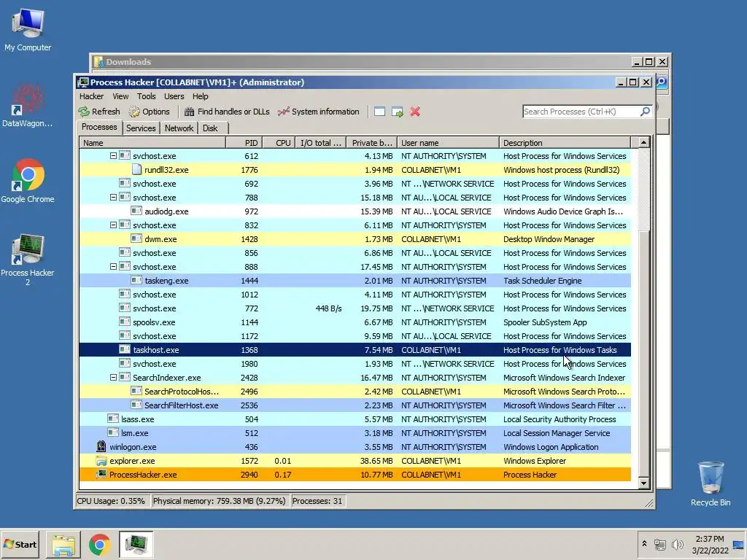747x560 pixels.
Task: Sort by the Description column header
Action: 565,143
